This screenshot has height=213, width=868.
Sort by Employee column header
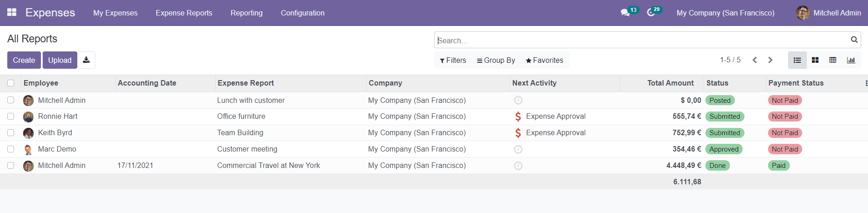(41, 83)
